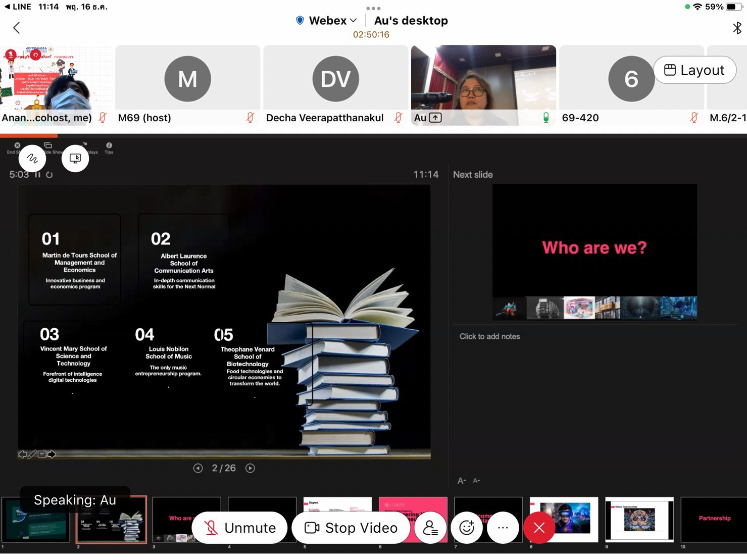Tap muted mic icon for 69-420
Screen dimensions: 747x560
click(x=694, y=118)
